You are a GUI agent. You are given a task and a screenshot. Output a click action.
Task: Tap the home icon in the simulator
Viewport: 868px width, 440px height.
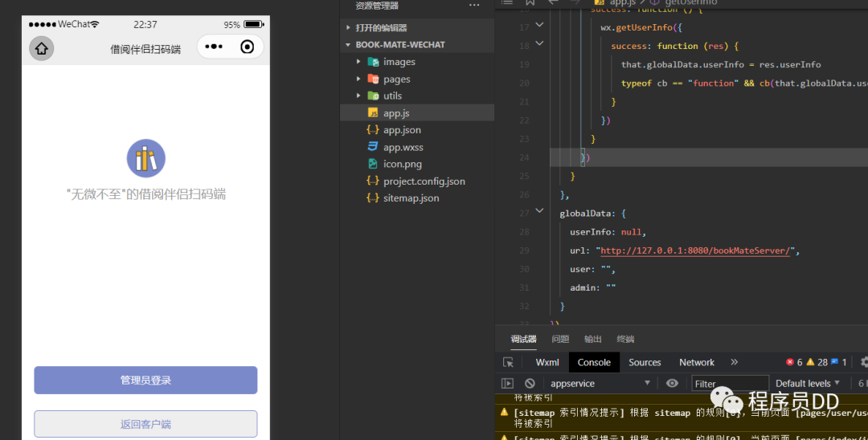[42, 48]
